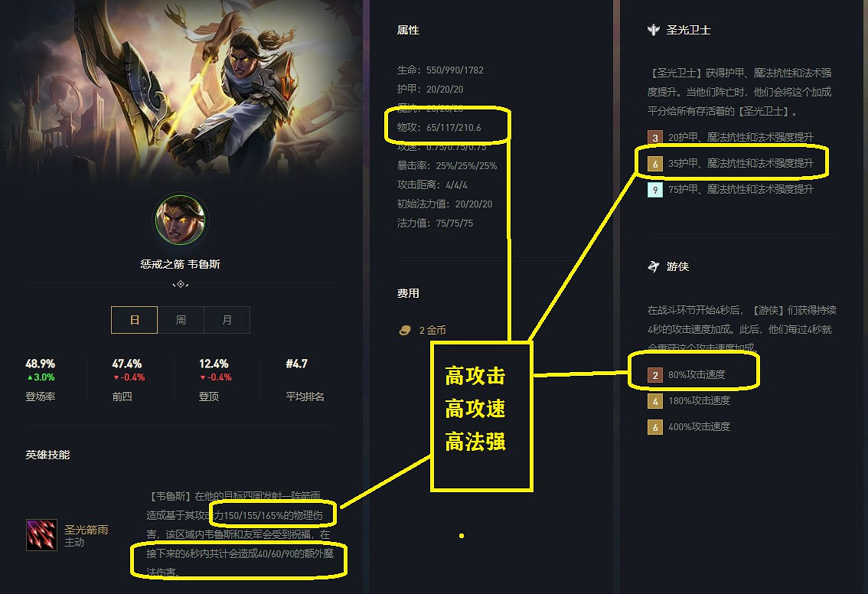Screen dimensions: 868x594
Task: Click the 惩戒之箭 韦鲁斯 champion name
Action: (x=181, y=264)
